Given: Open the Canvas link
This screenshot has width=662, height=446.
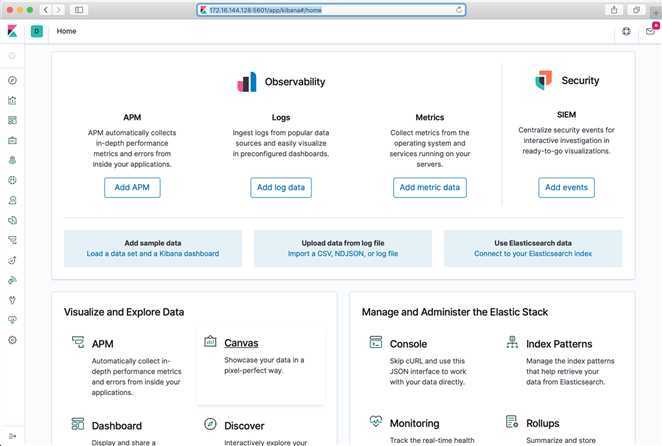Looking at the screenshot, I should point(241,343).
